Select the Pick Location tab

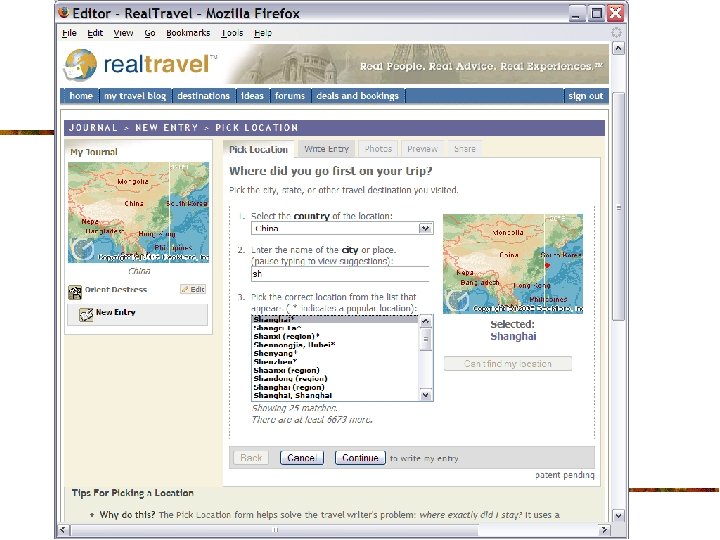pyautogui.click(x=259, y=149)
